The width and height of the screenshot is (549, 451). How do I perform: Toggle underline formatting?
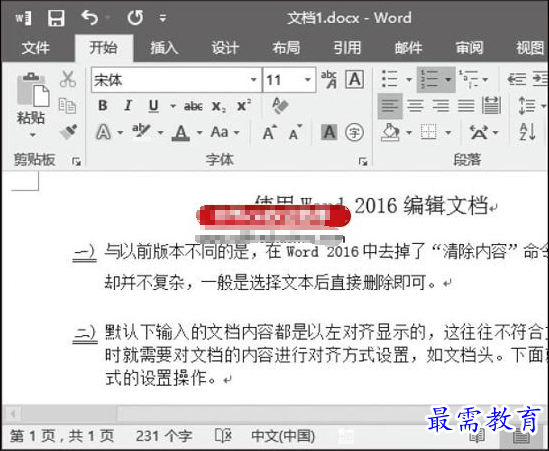click(x=154, y=106)
